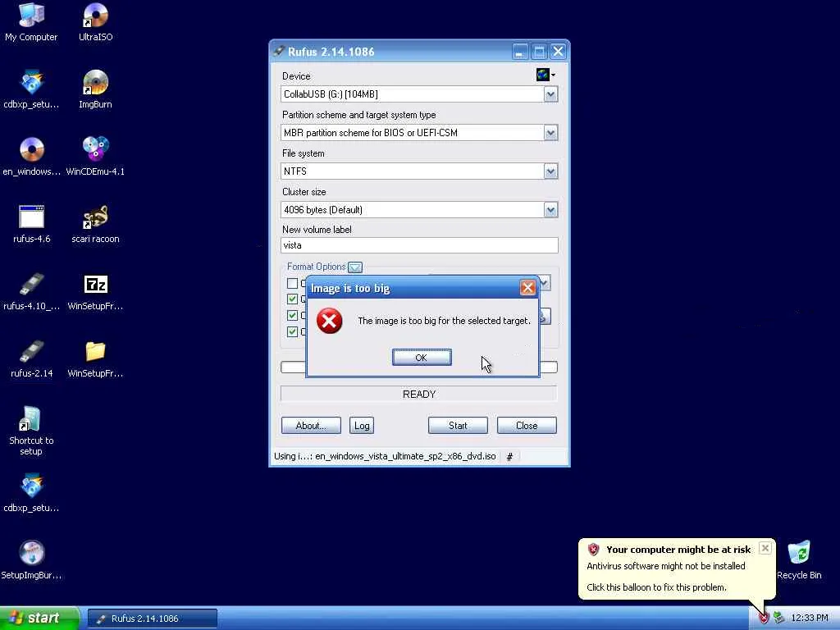This screenshot has width=840, height=630.
Task: Select the lower cdbxp_setup desktop icon
Action: [32, 493]
